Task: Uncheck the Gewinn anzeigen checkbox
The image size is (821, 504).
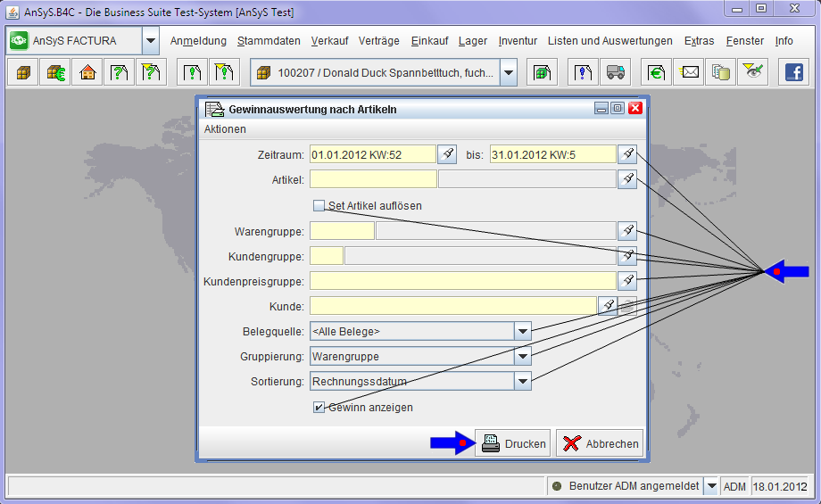Action: pyautogui.click(x=319, y=408)
